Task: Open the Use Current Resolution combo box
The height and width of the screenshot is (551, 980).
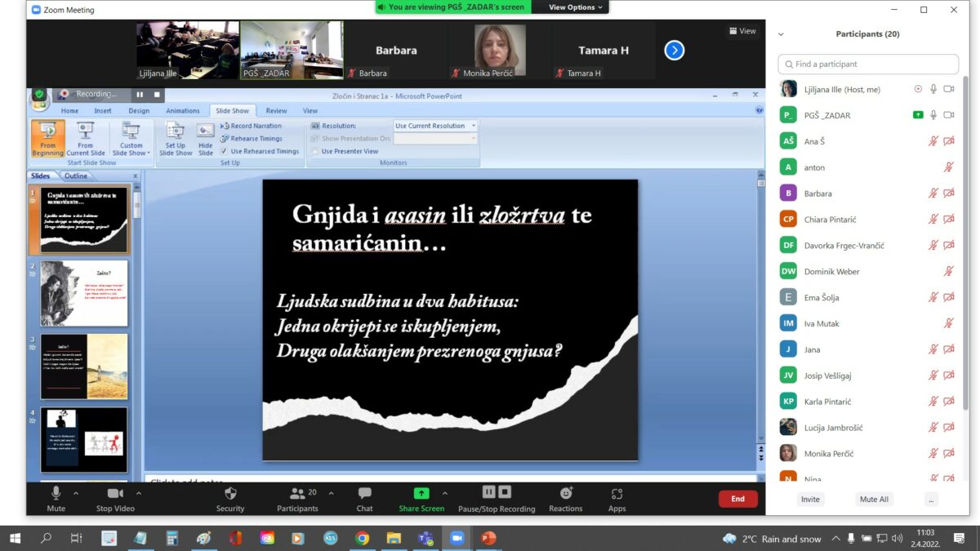Action: 435,126
